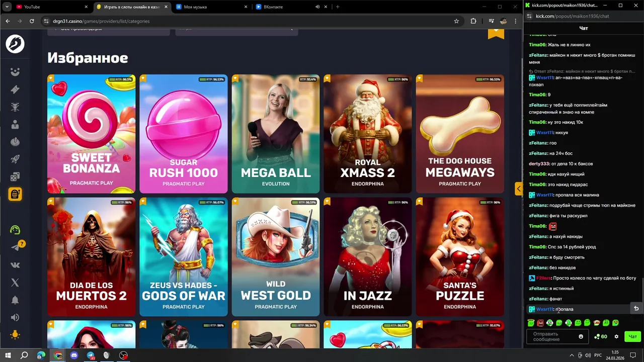The height and width of the screenshot is (362, 644).
Task: Launch Zeus vs Hades Gods of War
Action: tap(184, 257)
